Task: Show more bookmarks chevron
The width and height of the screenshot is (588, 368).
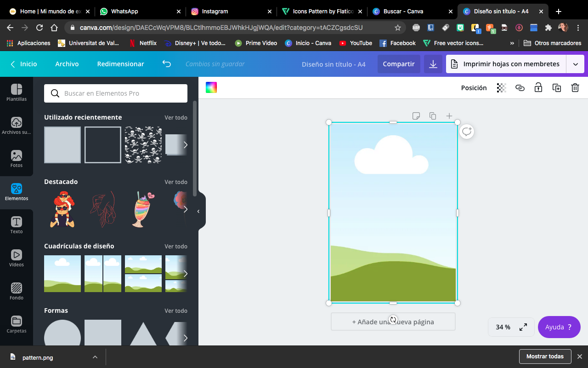Action: coord(512,43)
